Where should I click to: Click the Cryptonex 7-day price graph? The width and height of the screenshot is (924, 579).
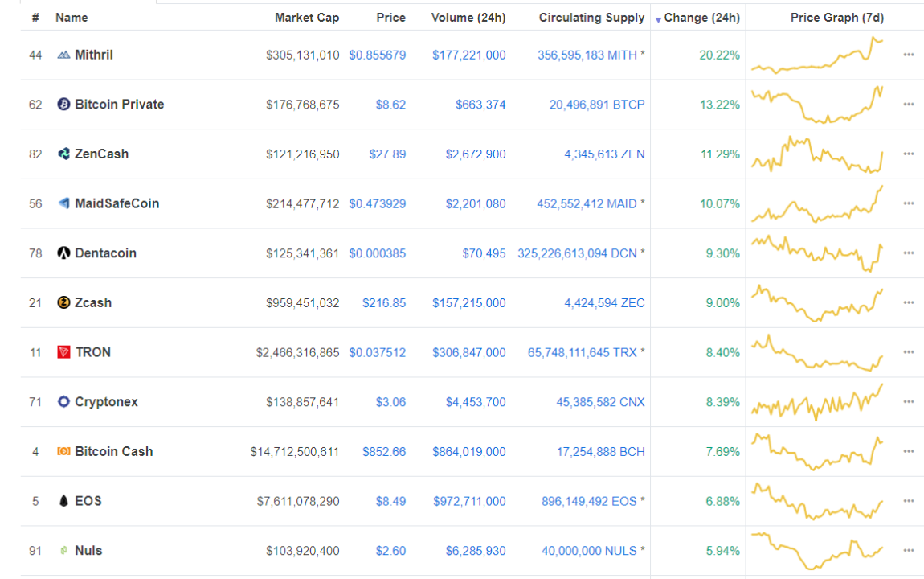pyautogui.click(x=817, y=401)
